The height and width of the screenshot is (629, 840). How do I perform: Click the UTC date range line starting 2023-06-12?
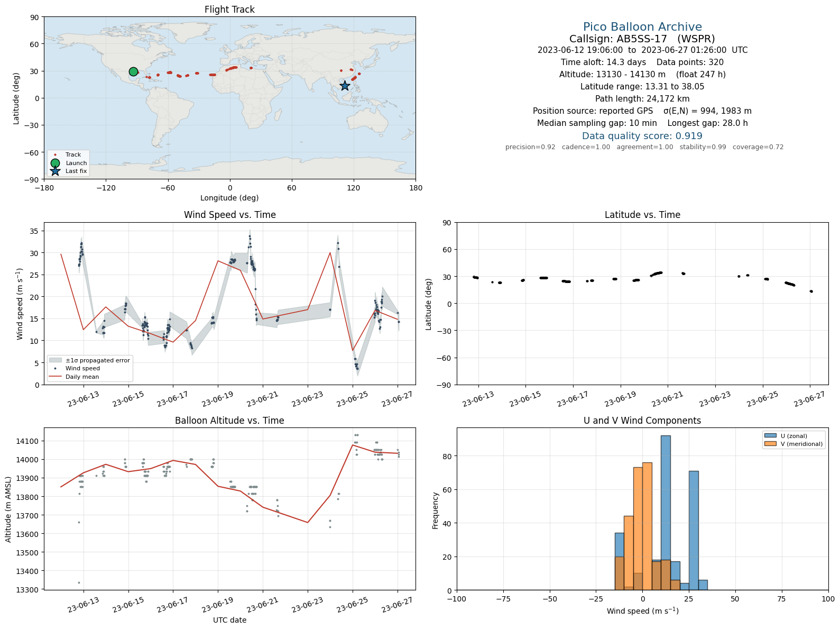pos(642,50)
